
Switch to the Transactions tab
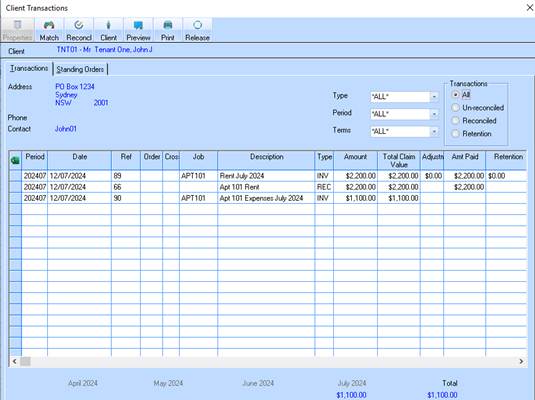coord(29,68)
